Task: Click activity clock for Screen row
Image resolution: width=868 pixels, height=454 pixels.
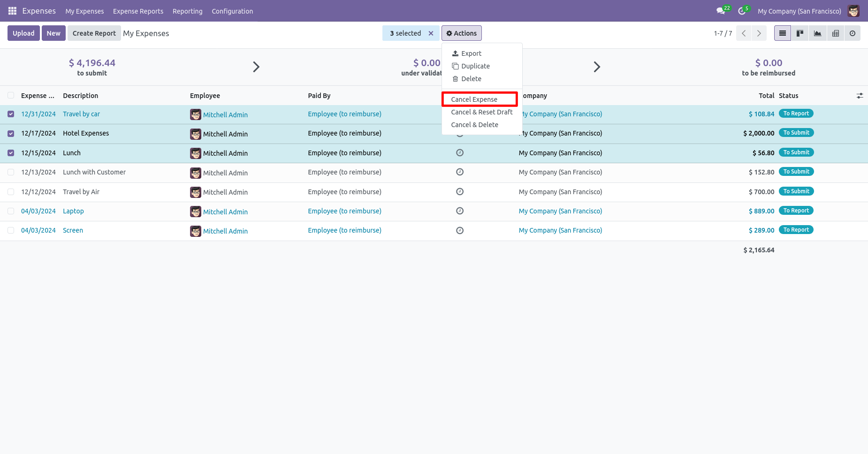Action: (x=460, y=230)
